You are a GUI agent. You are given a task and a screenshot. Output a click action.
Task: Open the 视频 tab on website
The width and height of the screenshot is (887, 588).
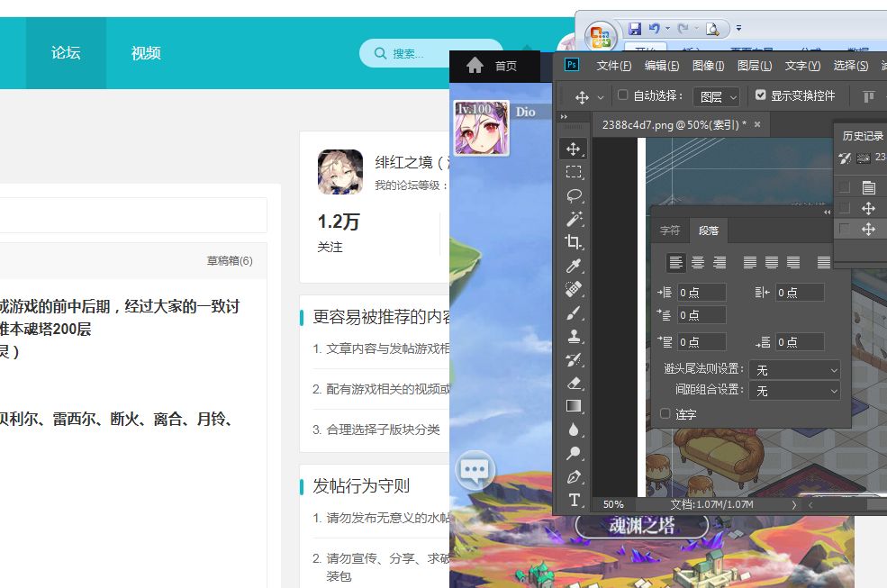click(146, 52)
